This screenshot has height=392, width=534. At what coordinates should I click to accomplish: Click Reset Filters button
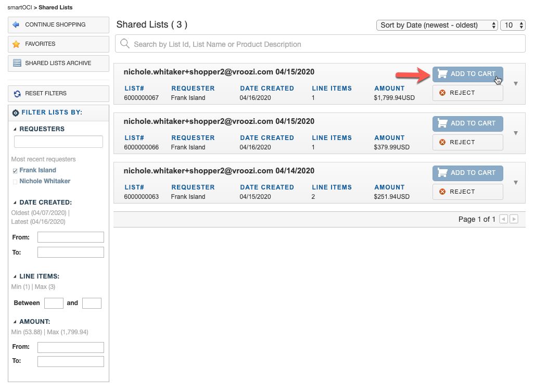(x=59, y=94)
